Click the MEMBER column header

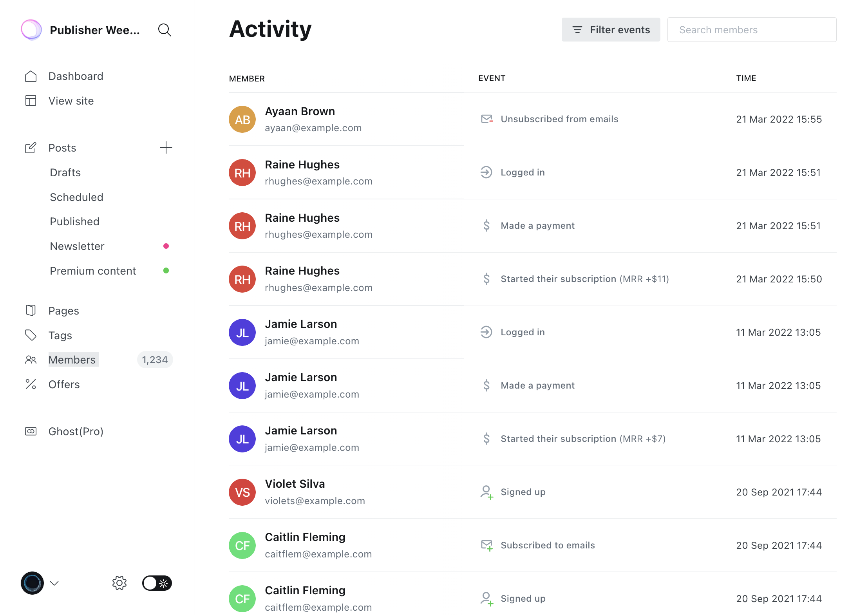[x=247, y=79]
